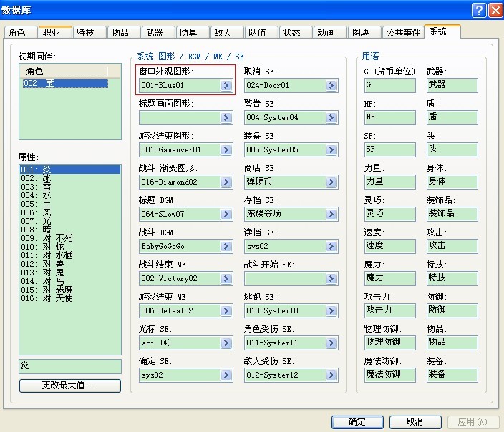Click the attribute name field containing 炎
504x432 pixels.
coord(70,366)
